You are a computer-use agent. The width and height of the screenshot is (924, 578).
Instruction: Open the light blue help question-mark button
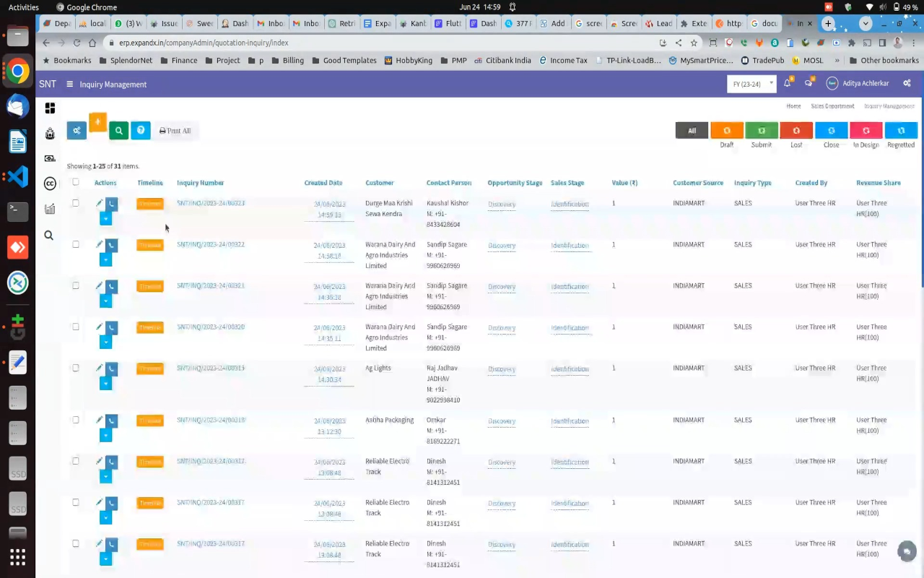pos(141,130)
